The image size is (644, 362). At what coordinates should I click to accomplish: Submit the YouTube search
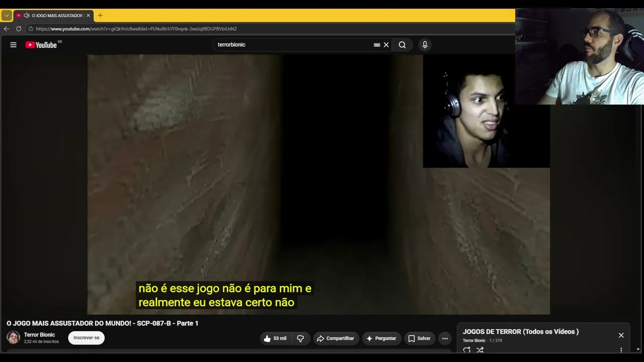pos(402,45)
